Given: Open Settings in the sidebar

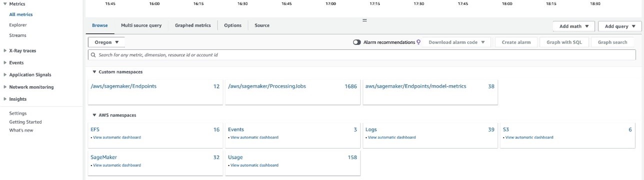Looking at the screenshot, I should click(x=18, y=114).
